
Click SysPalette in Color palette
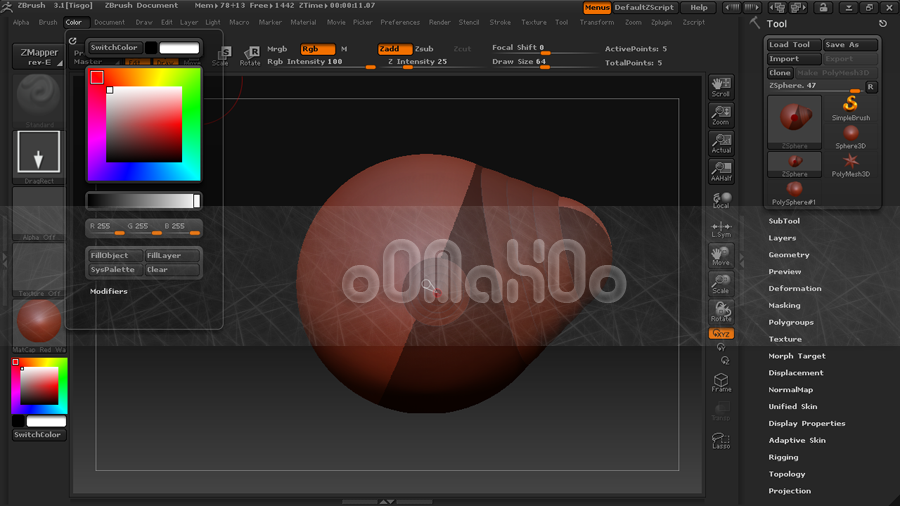[115, 270]
